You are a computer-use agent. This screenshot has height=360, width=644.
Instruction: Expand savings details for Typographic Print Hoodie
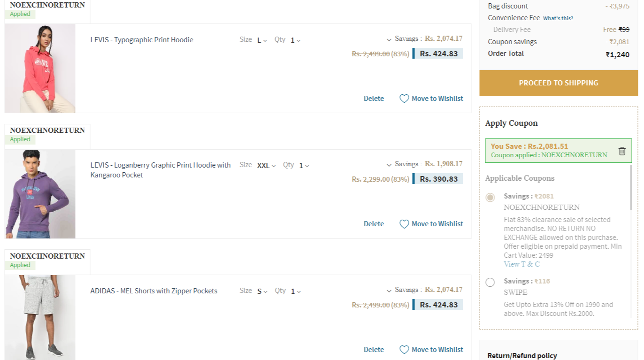[389, 40]
